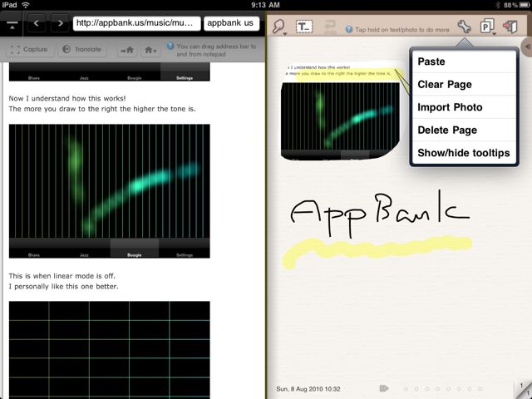
Task: Tap the notepad help question mark icon
Action: tap(349, 30)
